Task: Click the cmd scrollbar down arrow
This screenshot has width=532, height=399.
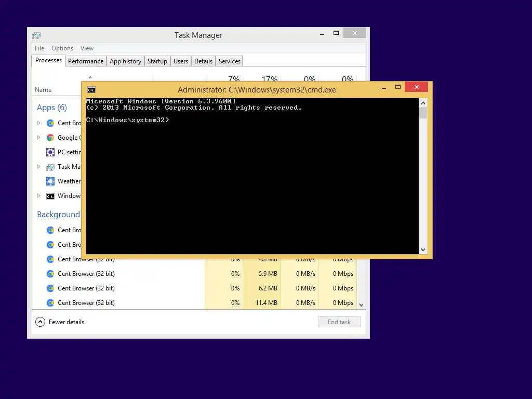Action: [423, 250]
